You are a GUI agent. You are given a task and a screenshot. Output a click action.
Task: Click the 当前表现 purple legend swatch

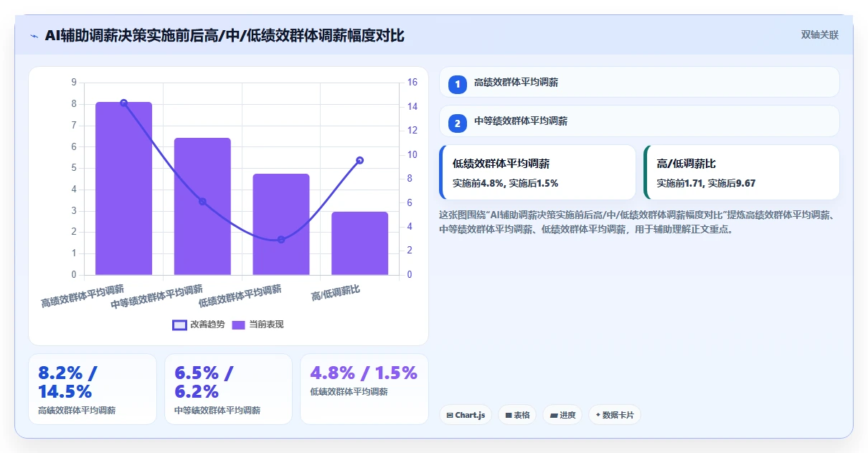click(x=239, y=324)
